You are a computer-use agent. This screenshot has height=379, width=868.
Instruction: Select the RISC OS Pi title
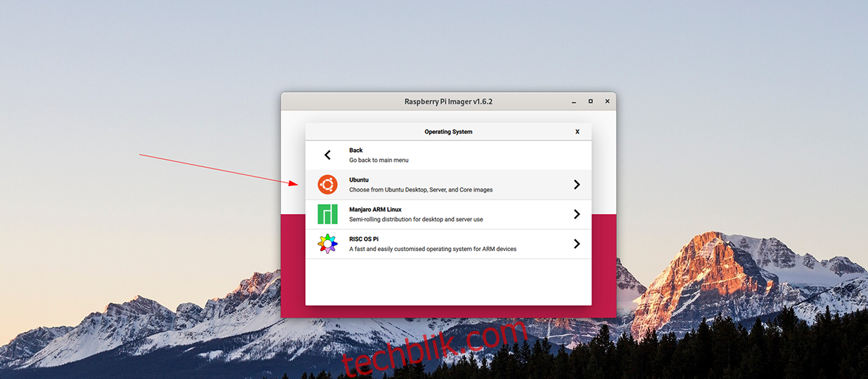coord(365,239)
